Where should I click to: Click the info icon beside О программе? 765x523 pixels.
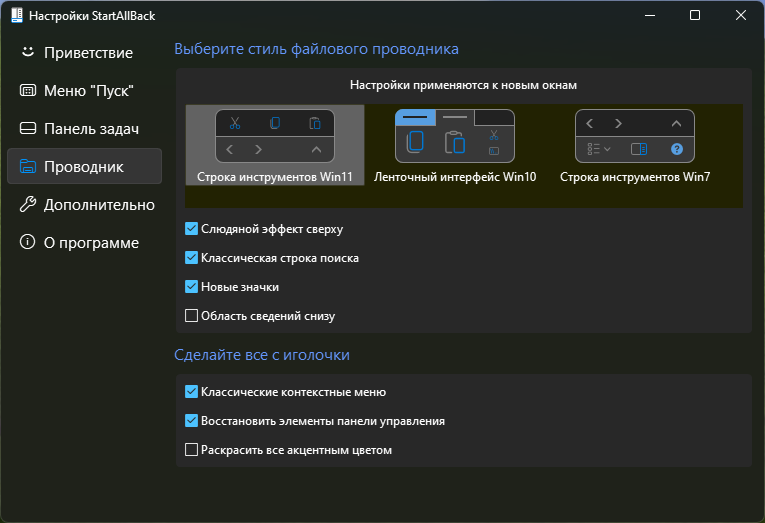(27, 242)
